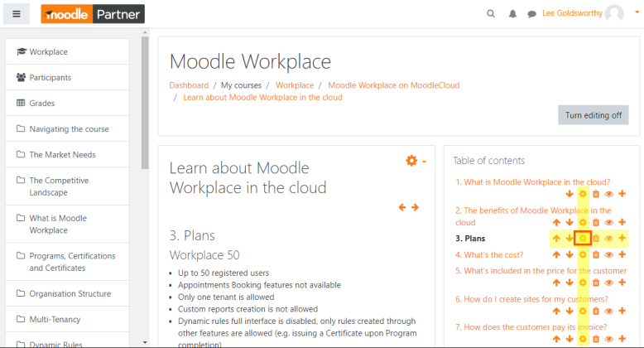Click sidebar scrollbar down arrow

click(145, 342)
